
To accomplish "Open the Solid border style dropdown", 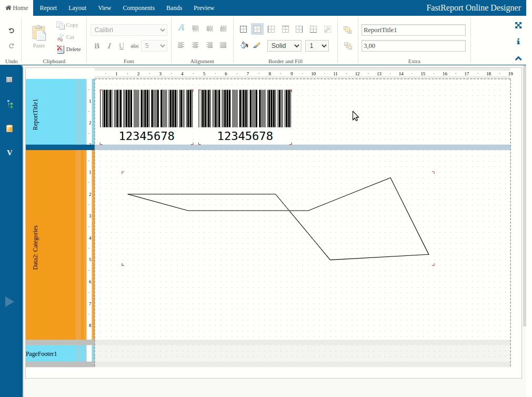I will [284, 46].
